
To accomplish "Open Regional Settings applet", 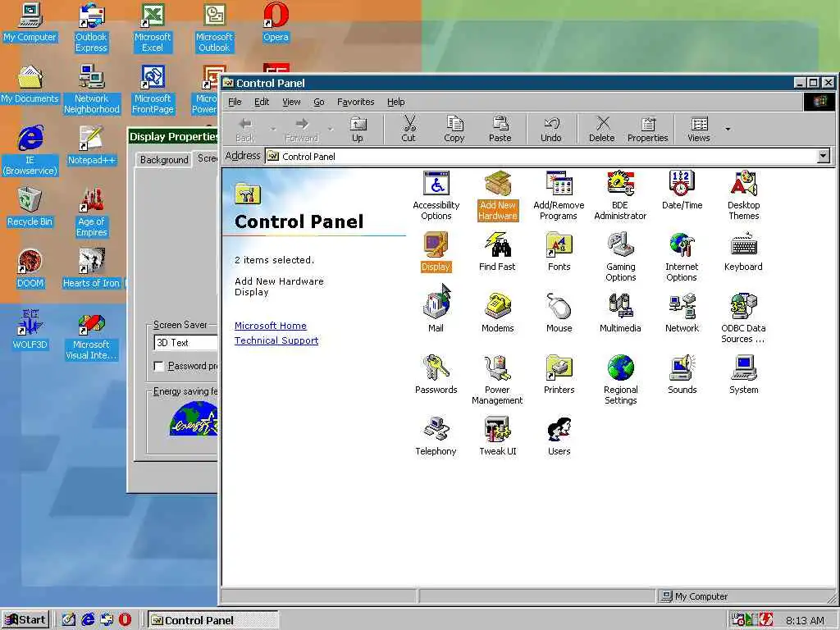I will 620,381.
